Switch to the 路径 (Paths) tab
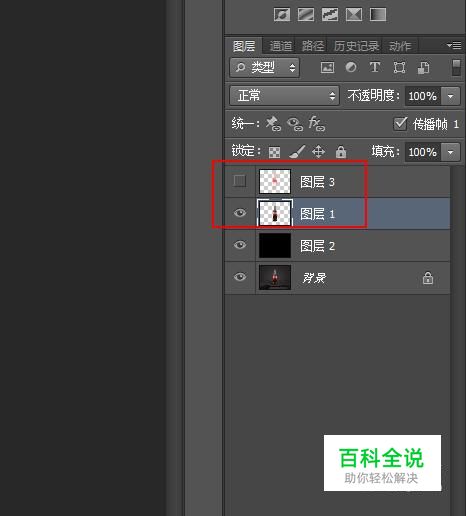 (312, 46)
